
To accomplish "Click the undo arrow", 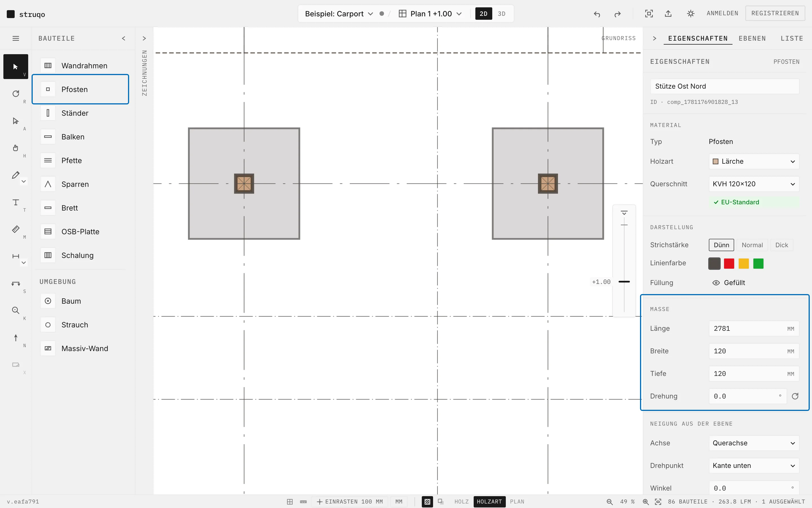I will (x=597, y=14).
